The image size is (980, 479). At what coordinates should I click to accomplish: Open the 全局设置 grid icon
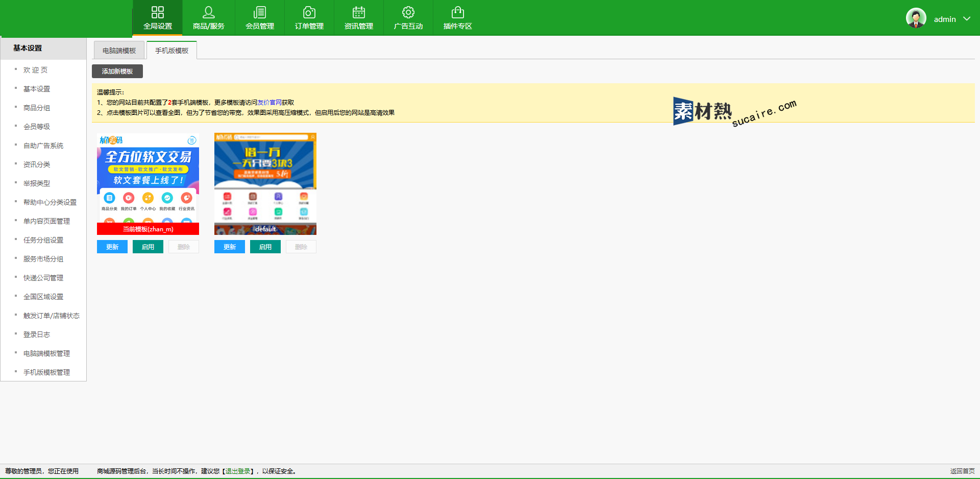[x=158, y=12]
